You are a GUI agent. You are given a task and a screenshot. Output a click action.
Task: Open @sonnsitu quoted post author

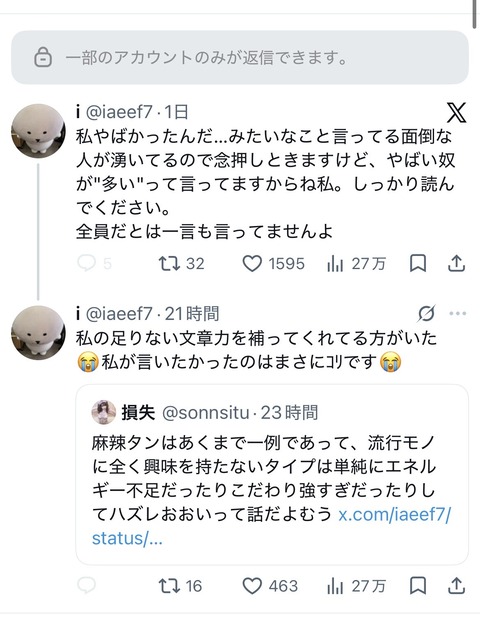coord(205,413)
